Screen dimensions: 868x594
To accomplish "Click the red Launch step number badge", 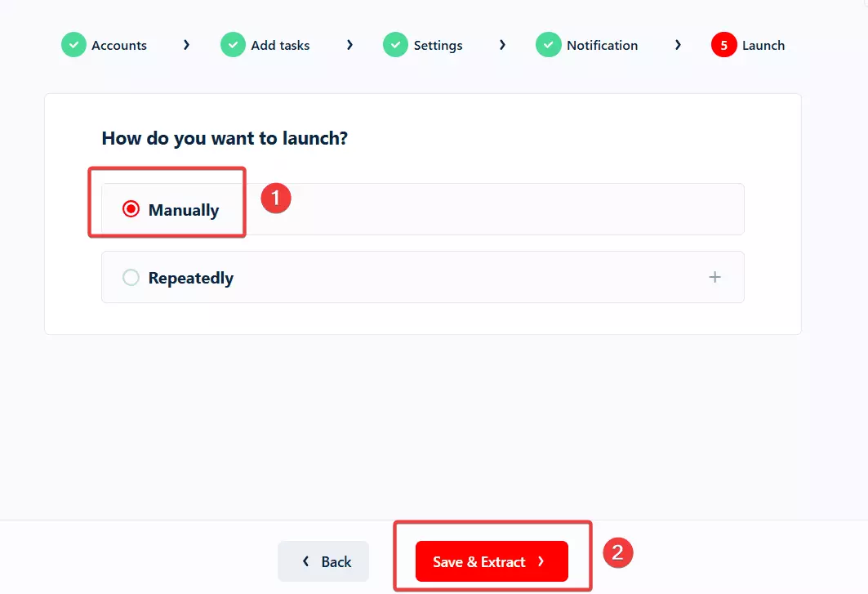I will click(723, 44).
